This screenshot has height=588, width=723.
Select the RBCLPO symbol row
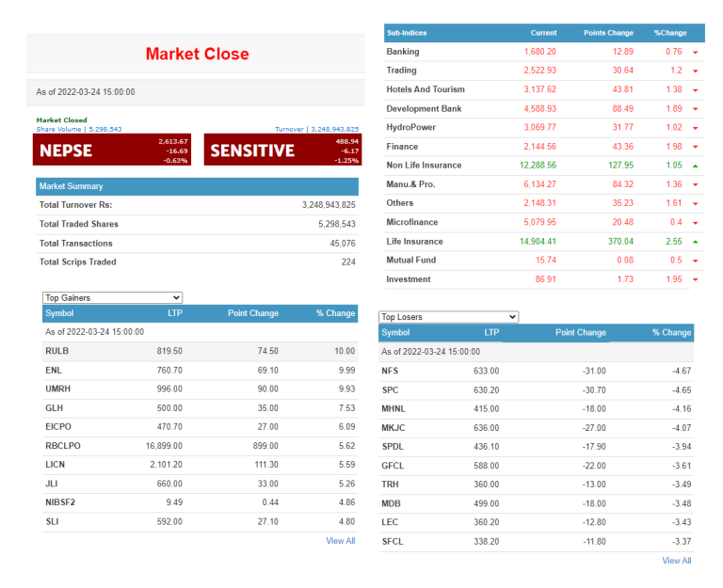[x=201, y=446]
